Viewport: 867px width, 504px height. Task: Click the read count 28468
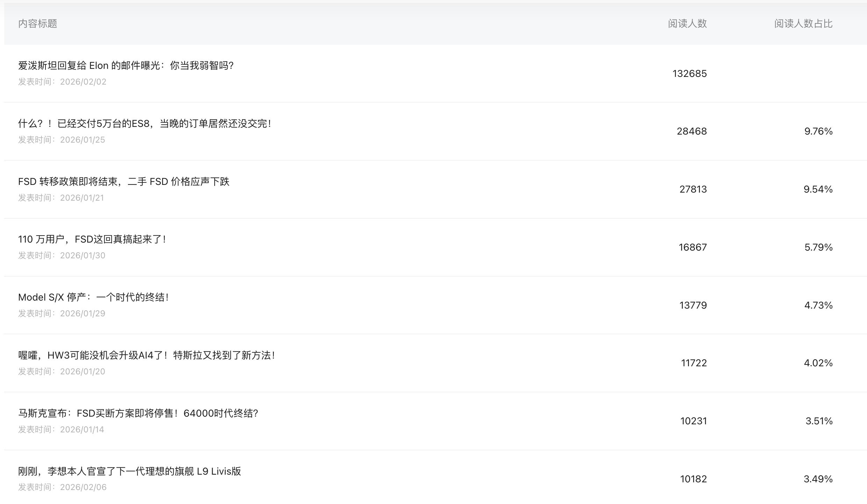(x=692, y=131)
